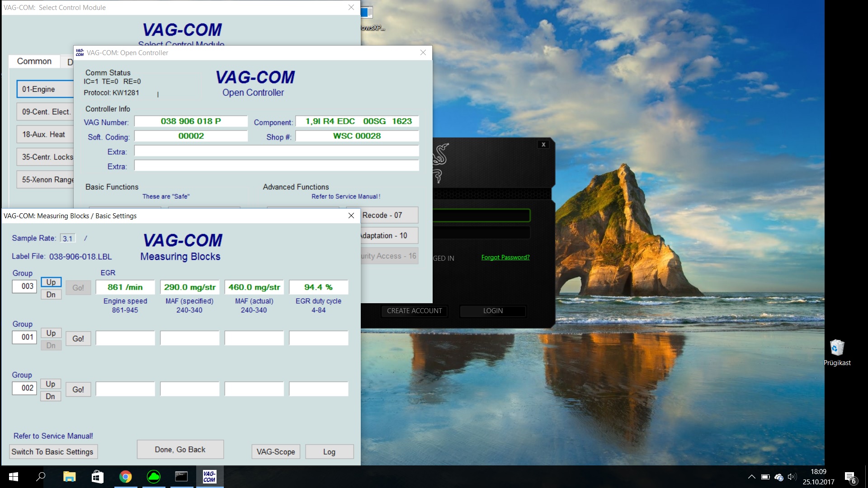The height and width of the screenshot is (488, 868).
Task: Close the Razer login window
Action: coord(543,145)
